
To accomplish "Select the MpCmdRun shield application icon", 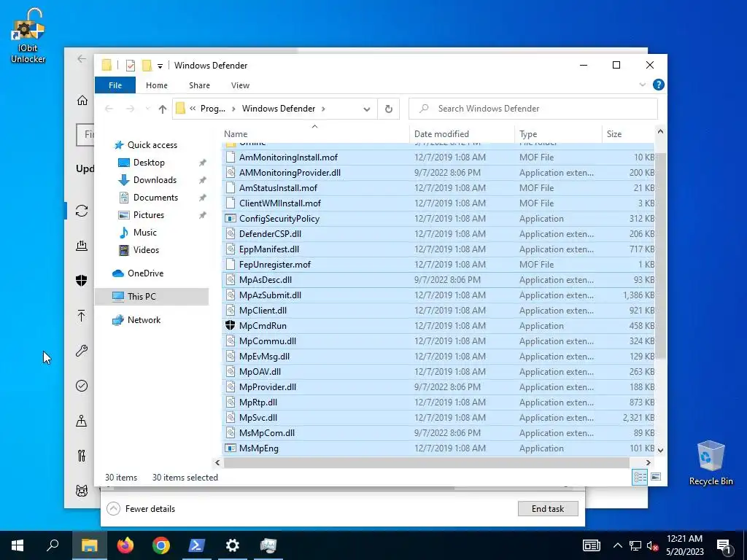I will 230,326.
